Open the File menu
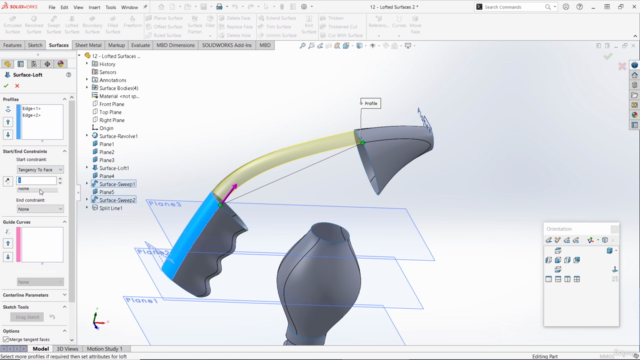 tap(52, 7)
